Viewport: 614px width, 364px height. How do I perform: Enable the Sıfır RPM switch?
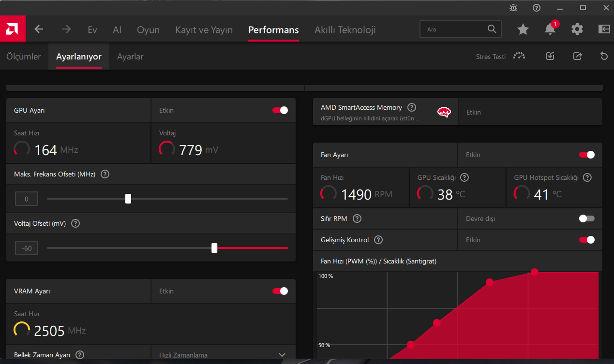click(587, 218)
